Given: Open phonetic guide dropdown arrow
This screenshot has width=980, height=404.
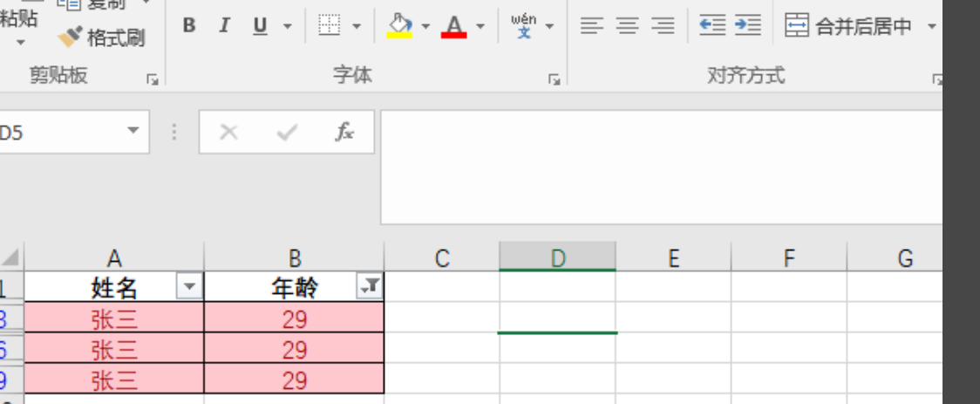Looking at the screenshot, I should [x=550, y=26].
